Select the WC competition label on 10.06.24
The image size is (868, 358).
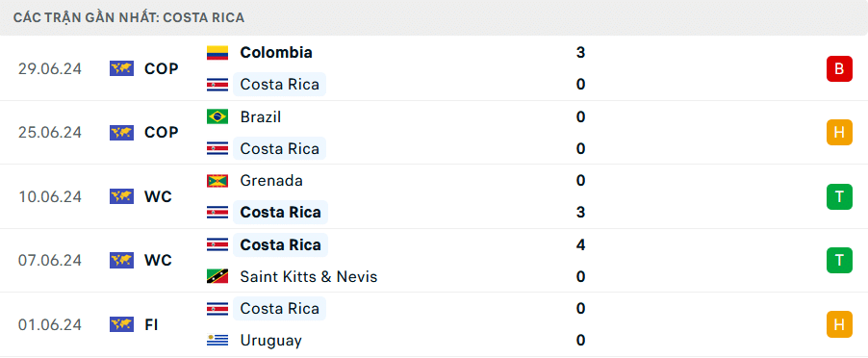click(159, 196)
